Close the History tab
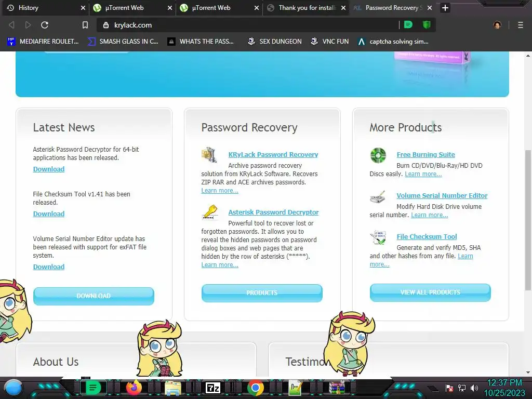This screenshot has width=532, height=399. 83,8
